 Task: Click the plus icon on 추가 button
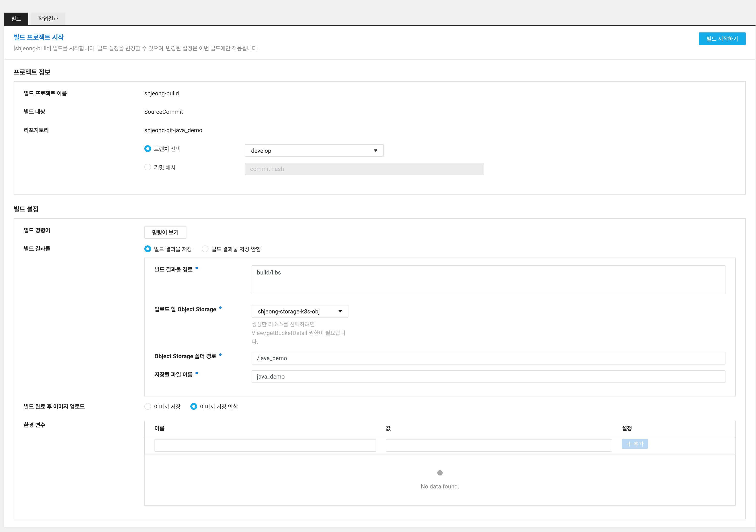coord(629,444)
